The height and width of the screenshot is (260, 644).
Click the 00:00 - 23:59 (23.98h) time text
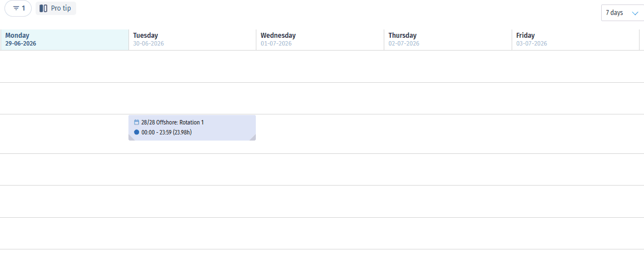click(167, 132)
